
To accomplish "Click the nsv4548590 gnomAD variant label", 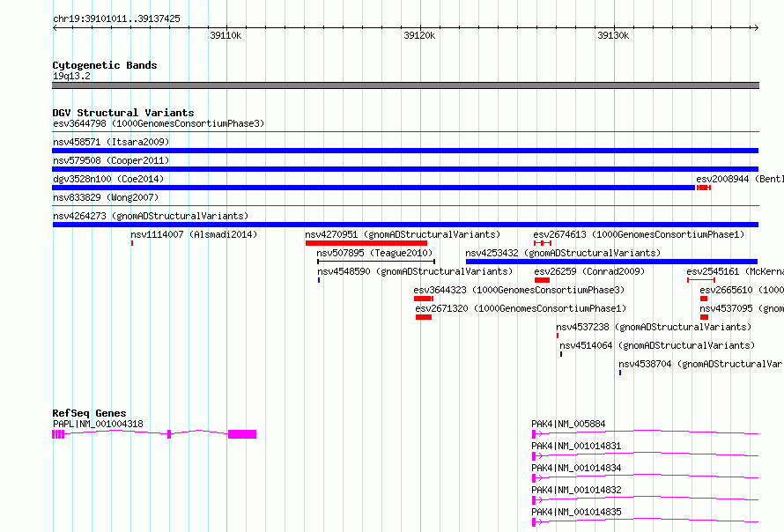I will tap(415, 271).
